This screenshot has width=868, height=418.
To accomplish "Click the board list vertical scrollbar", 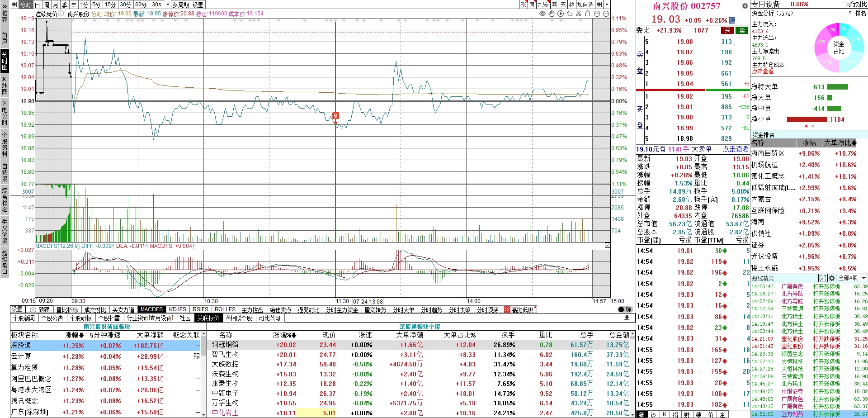I will tap(204, 375).
